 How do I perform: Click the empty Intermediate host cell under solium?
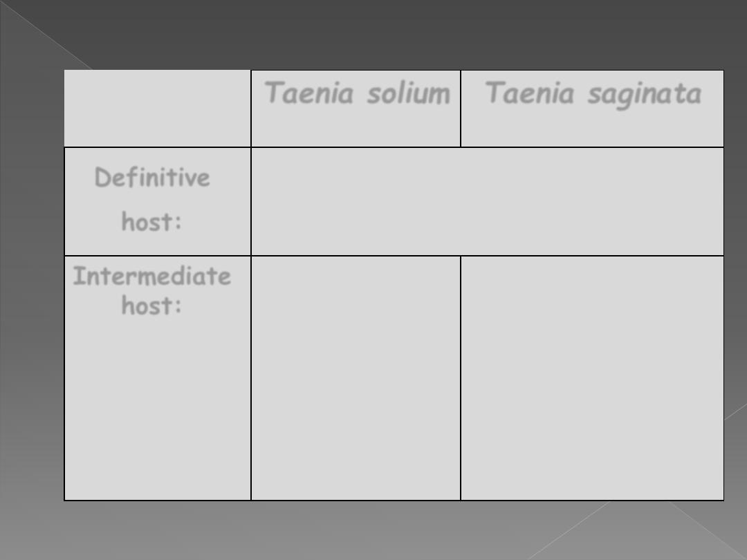tap(356, 378)
